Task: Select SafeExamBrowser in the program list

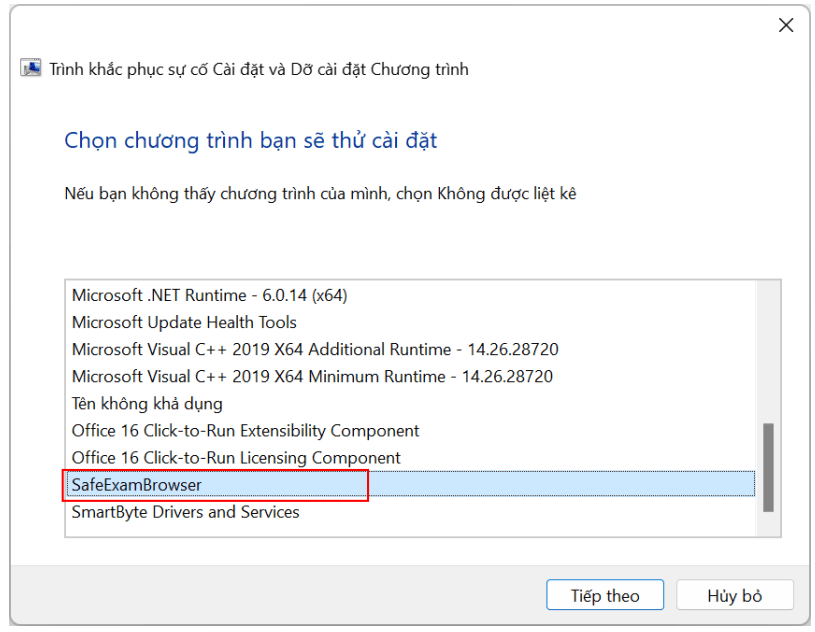Action: tap(136, 485)
